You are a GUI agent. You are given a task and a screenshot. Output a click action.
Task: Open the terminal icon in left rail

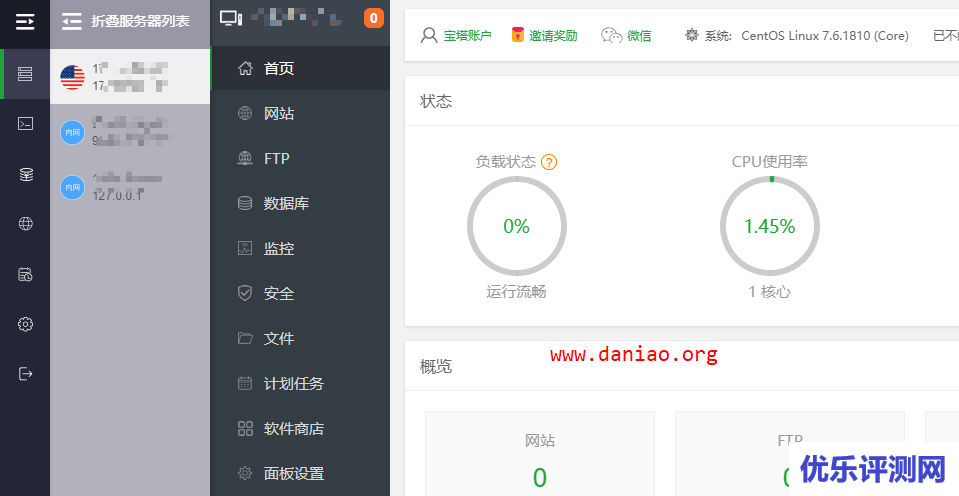25,124
